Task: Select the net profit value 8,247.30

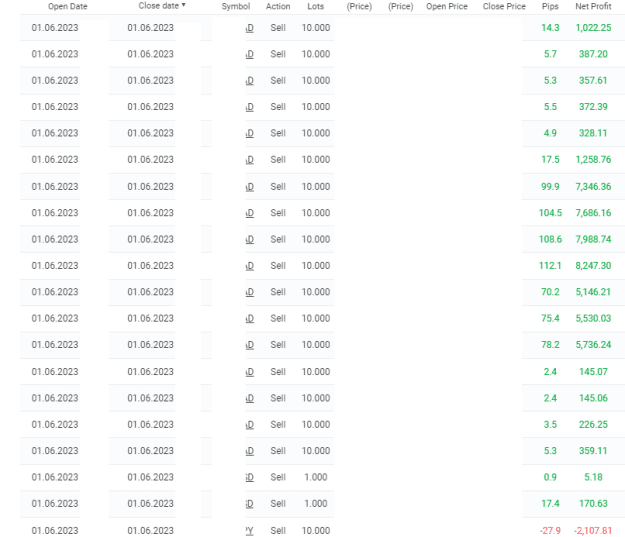Action: tap(593, 266)
